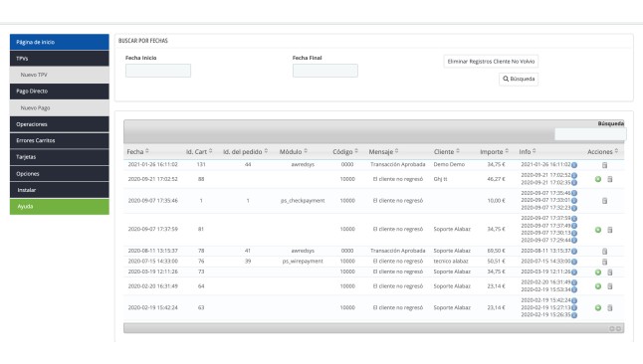Open Opciones menu item
643x364 pixels.
click(x=60, y=173)
